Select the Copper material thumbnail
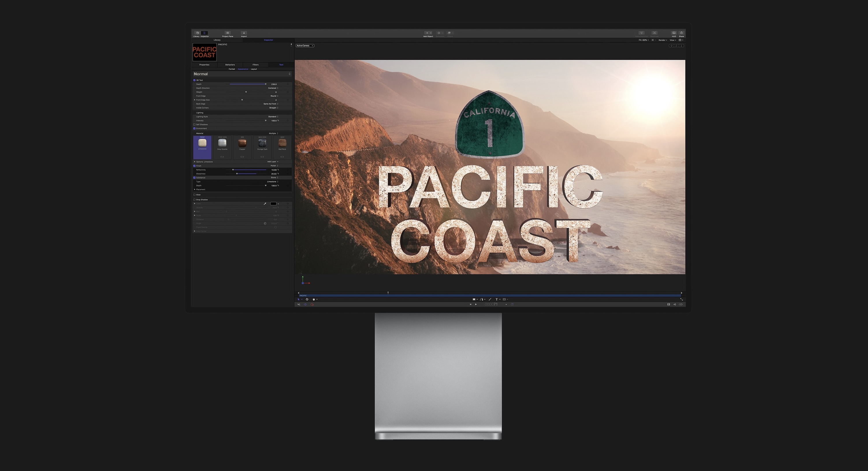 tap(242, 143)
